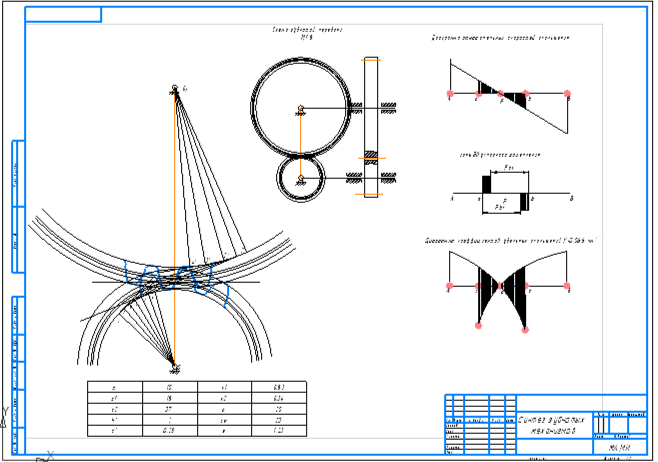Click leftmost red point on sliding velocity diagram
This screenshot has width=658, height=462.
450,94
